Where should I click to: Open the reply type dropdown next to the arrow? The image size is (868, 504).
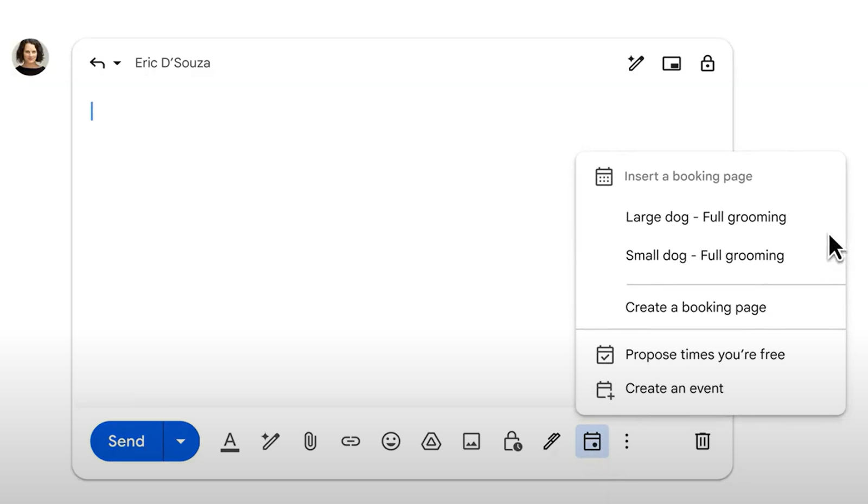pyautogui.click(x=117, y=63)
